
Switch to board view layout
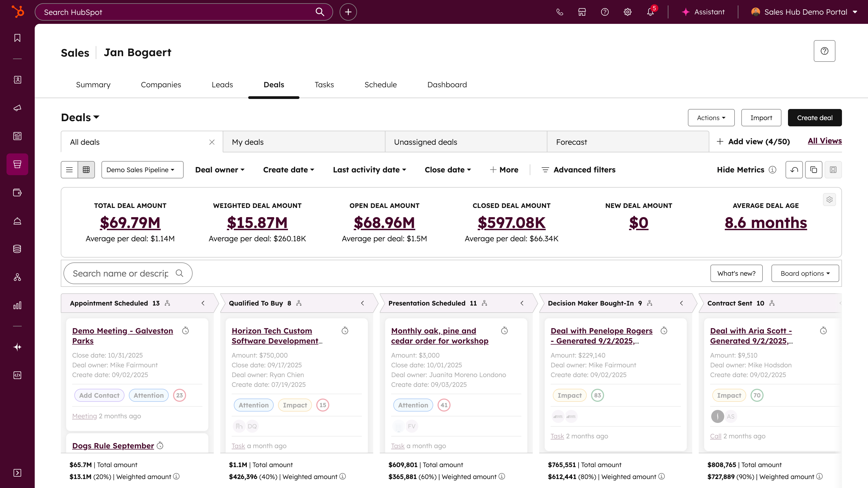tap(86, 170)
